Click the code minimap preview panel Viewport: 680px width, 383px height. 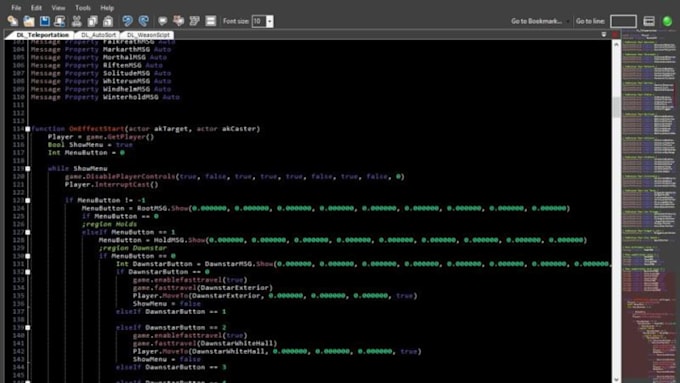click(x=650, y=207)
